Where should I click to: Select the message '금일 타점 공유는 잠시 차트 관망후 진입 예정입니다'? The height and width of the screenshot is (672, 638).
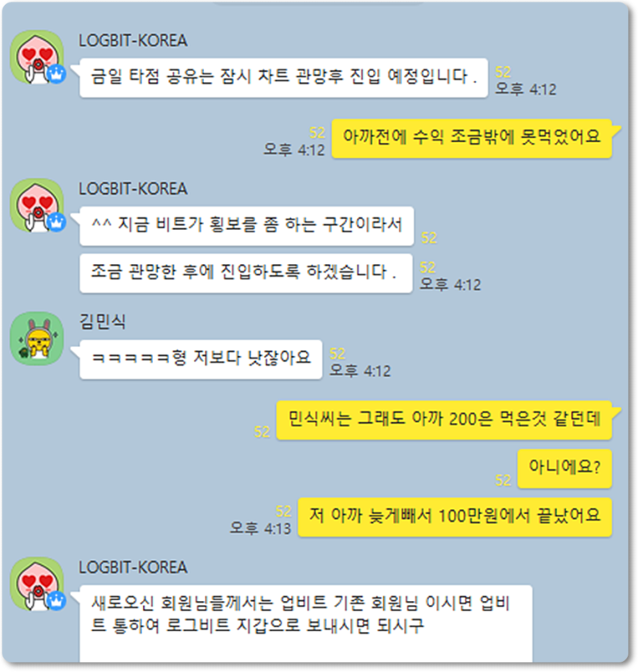(283, 77)
